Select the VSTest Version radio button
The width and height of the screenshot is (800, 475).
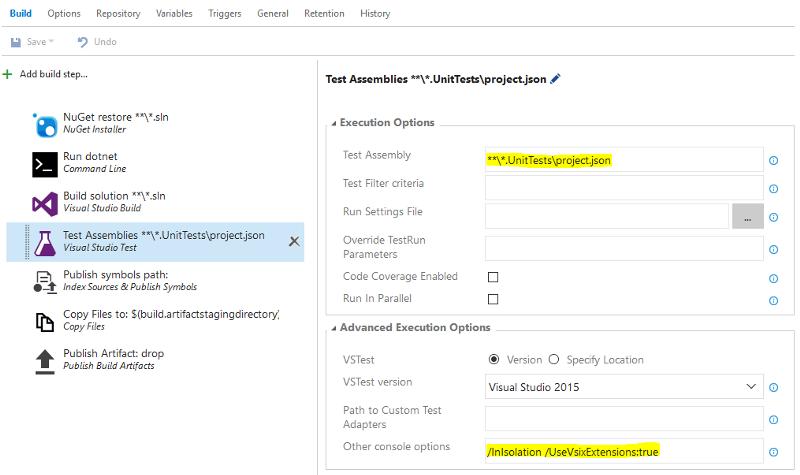[494, 360]
